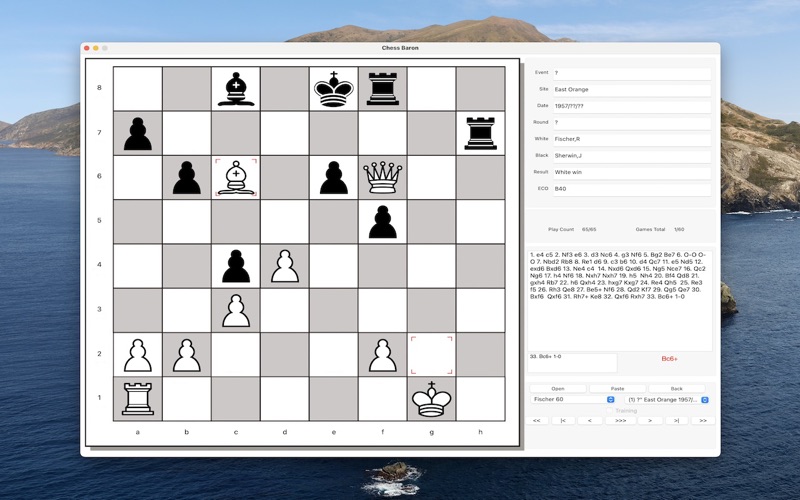800x500 pixels.
Task: Step forward one move with > button
Action: point(650,421)
